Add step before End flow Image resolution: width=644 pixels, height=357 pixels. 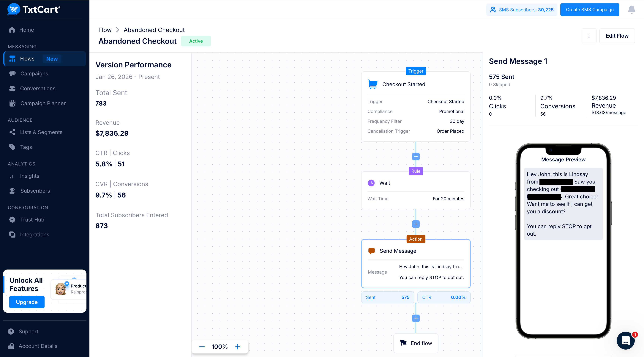point(416,318)
